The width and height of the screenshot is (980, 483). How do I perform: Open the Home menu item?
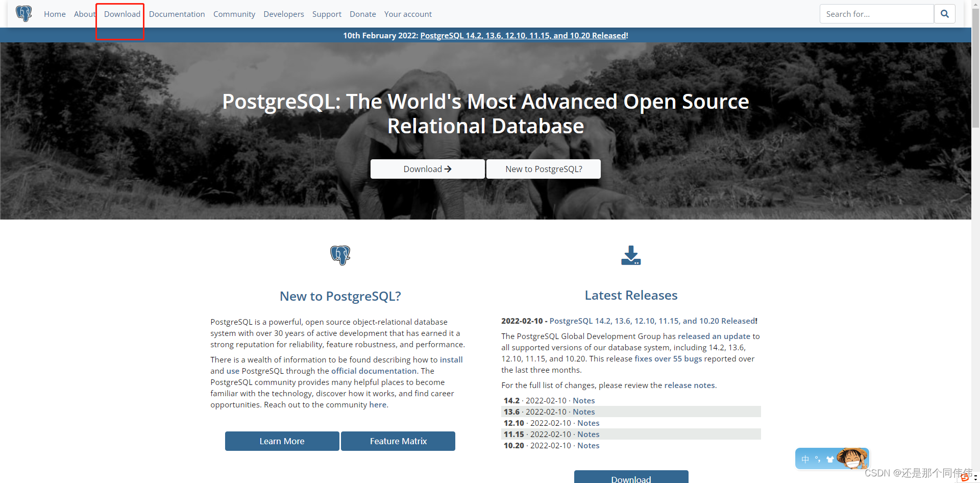[55, 14]
